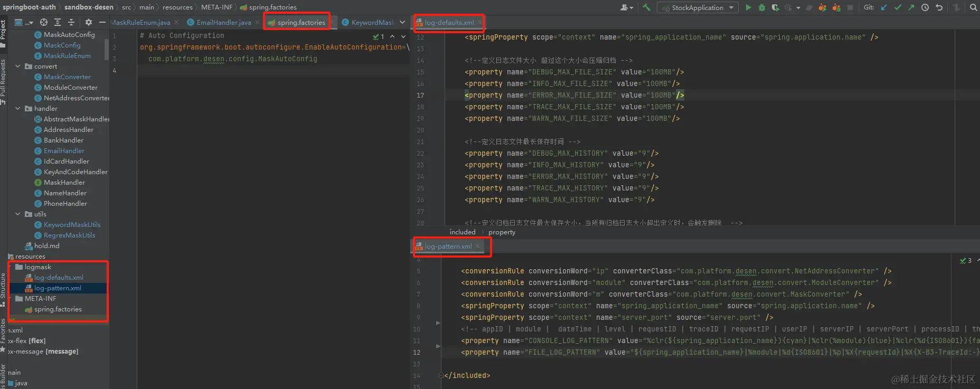Viewport: 980px width, 389px height.
Task: Click Collapse All icon in Project panel
Action: (71, 22)
